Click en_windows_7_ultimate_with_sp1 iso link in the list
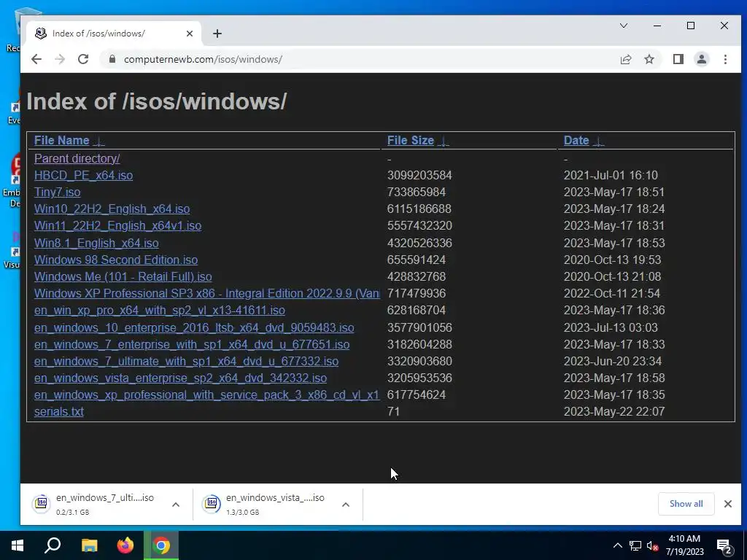 [x=186, y=362]
